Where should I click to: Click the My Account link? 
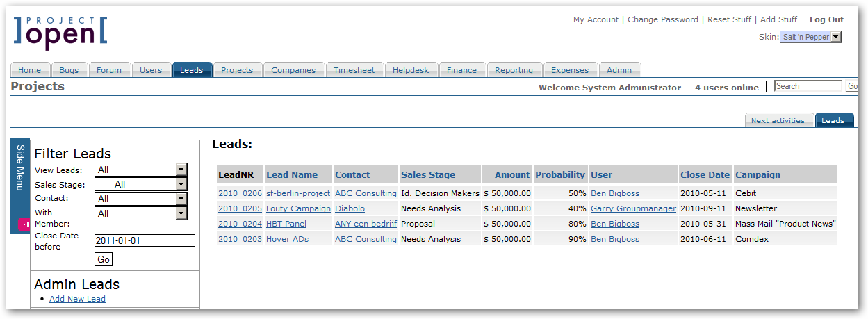point(596,19)
